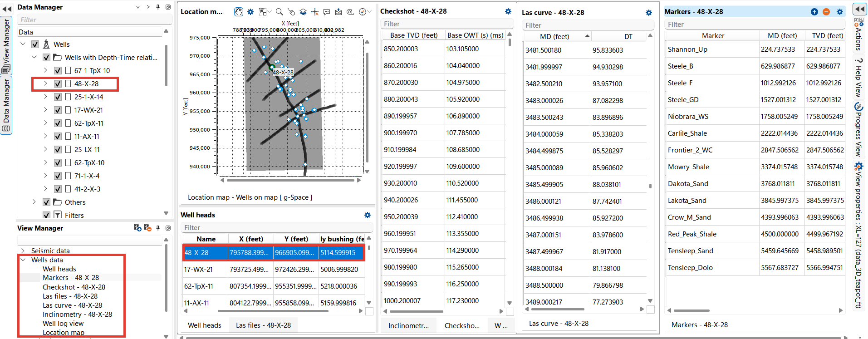Collapse the Wells tree node
Image resolution: width=868 pixels, height=339 pixels.
(23, 44)
